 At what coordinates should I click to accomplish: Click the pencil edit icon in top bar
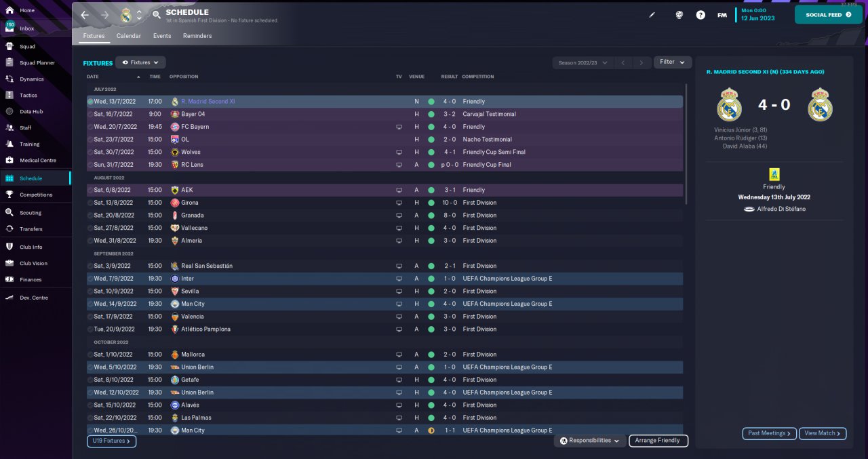pyautogui.click(x=652, y=15)
